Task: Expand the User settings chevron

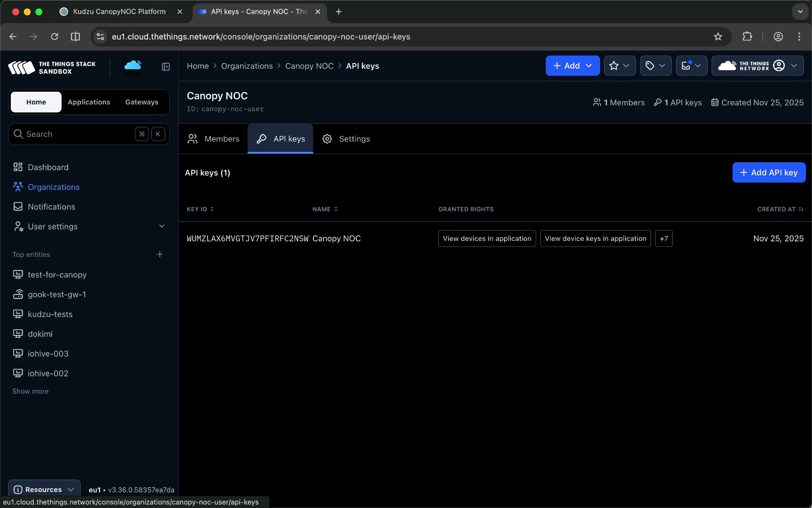Action: [x=162, y=226]
